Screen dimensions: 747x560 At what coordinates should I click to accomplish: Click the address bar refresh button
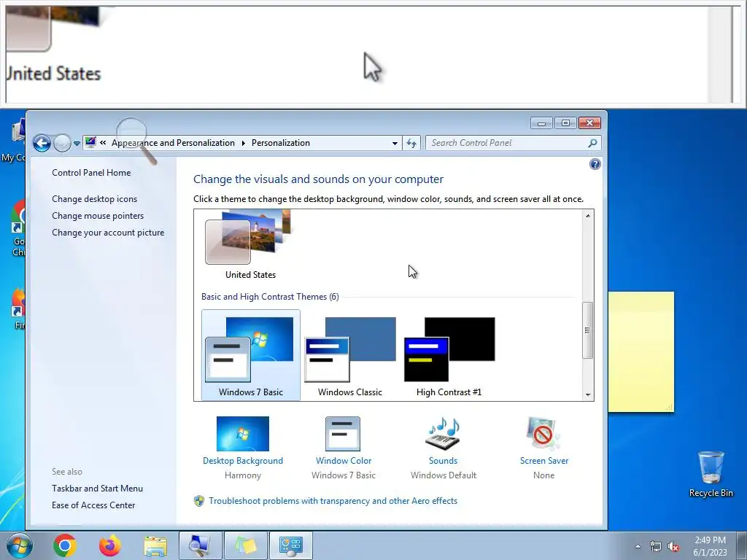(411, 143)
